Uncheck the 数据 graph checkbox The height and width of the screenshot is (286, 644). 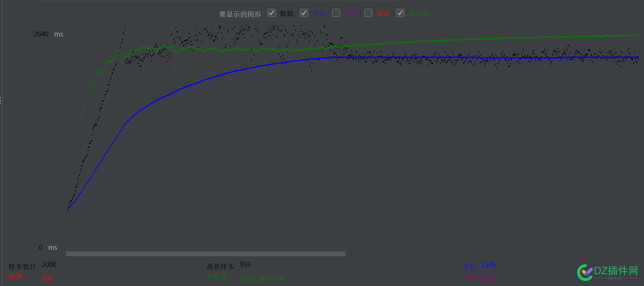[272, 13]
